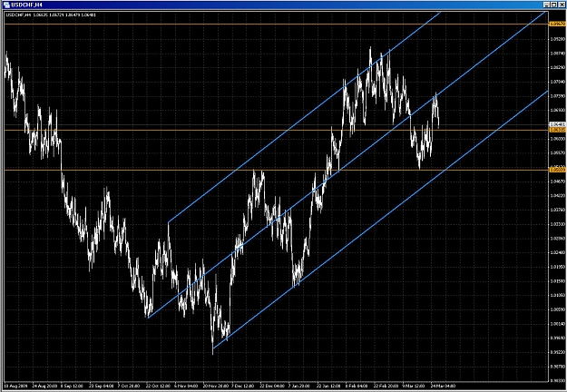
Task: Close the USDCHF,H4 chart window
Action: pos(561,5)
